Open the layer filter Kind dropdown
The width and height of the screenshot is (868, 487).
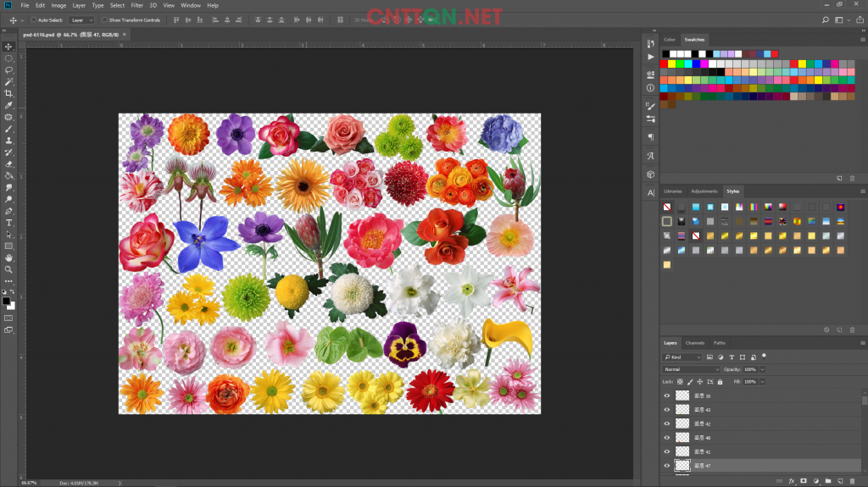pos(682,357)
